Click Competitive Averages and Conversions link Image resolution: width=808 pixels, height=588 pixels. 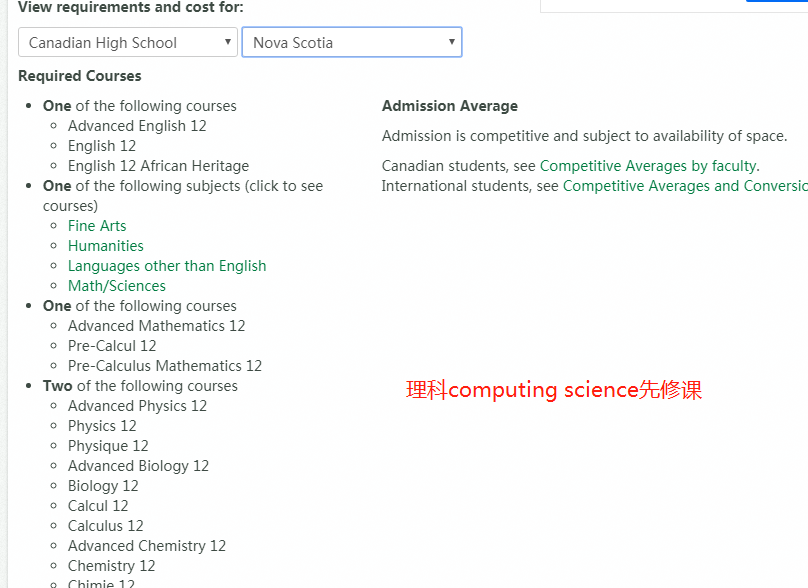[684, 186]
